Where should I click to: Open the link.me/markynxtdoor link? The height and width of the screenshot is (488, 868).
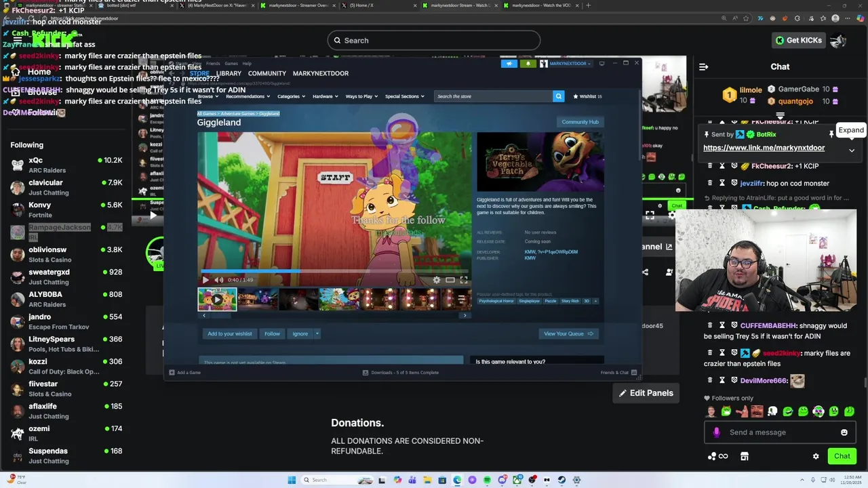coord(764,148)
